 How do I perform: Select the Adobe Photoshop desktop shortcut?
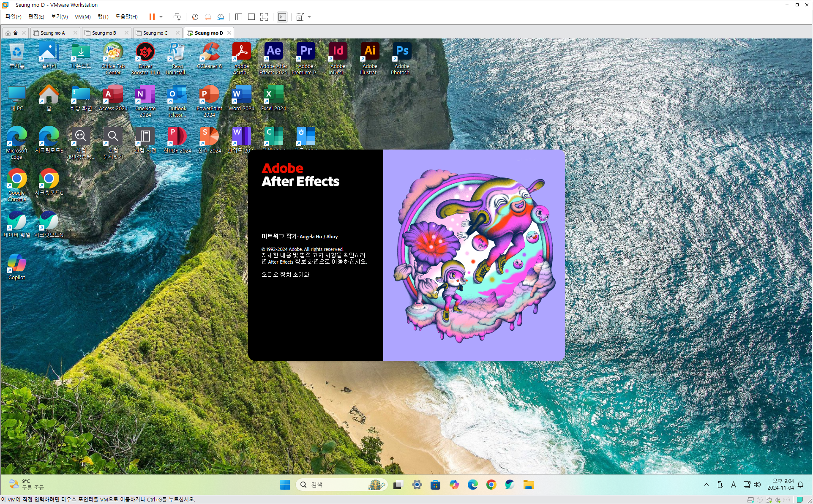[x=402, y=59]
